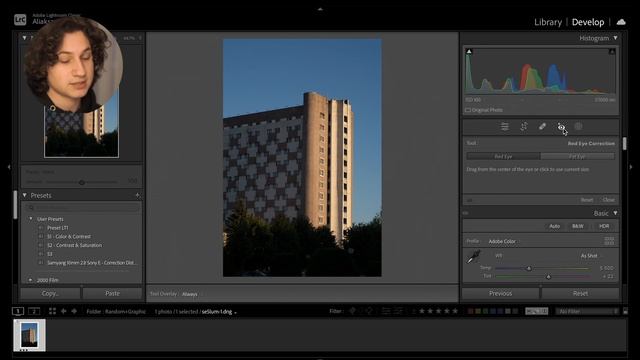Toggle B&W treatment

(578, 226)
